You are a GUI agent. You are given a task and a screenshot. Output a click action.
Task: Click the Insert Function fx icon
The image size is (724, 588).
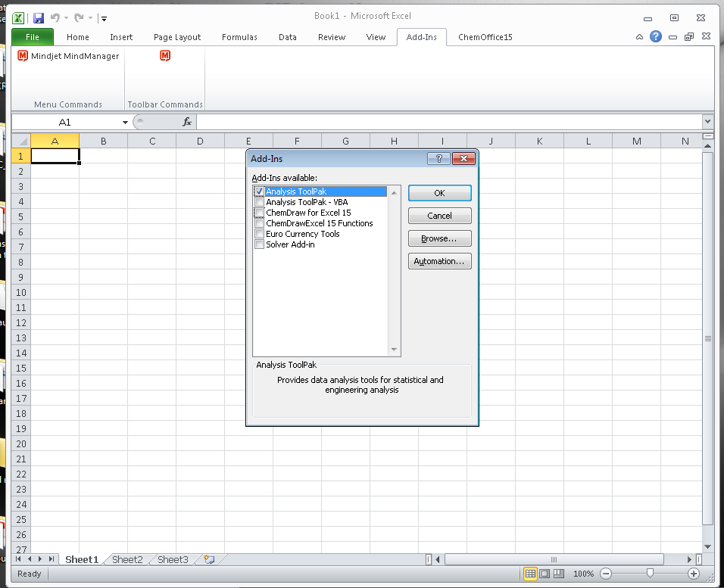click(187, 122)
